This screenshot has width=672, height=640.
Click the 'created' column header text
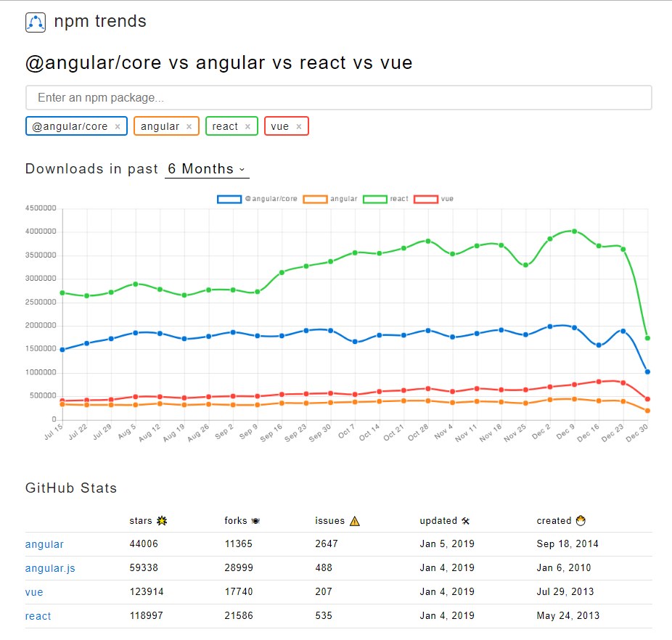[x=554, y=521]
